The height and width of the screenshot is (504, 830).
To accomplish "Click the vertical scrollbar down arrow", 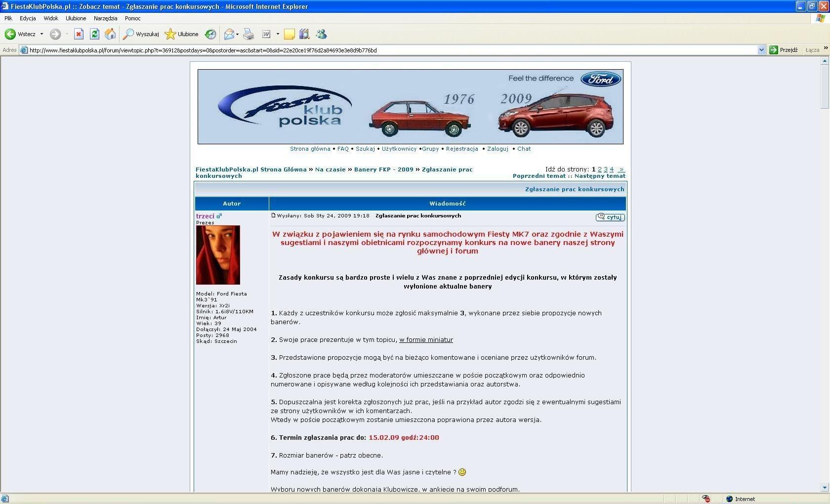I will [825, 487].
